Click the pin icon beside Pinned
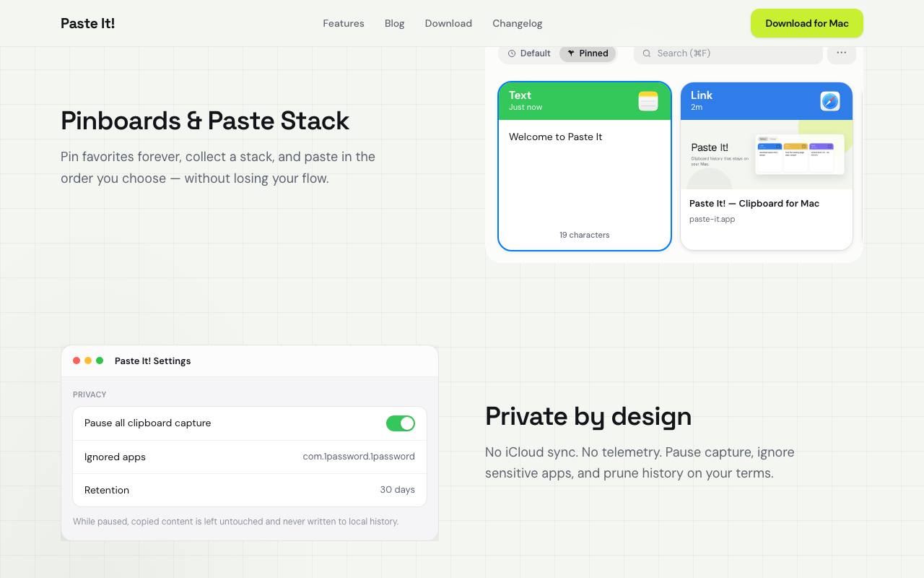924x578 pixels. pos(571,53)
